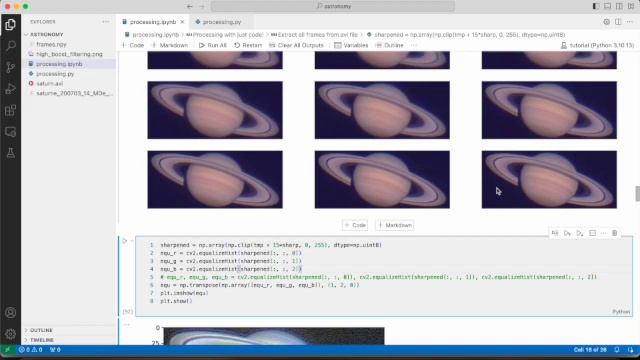Click Clear All Outputs
Image resolution: width=640 pixels, height=360 pixels.
(296, 45)
